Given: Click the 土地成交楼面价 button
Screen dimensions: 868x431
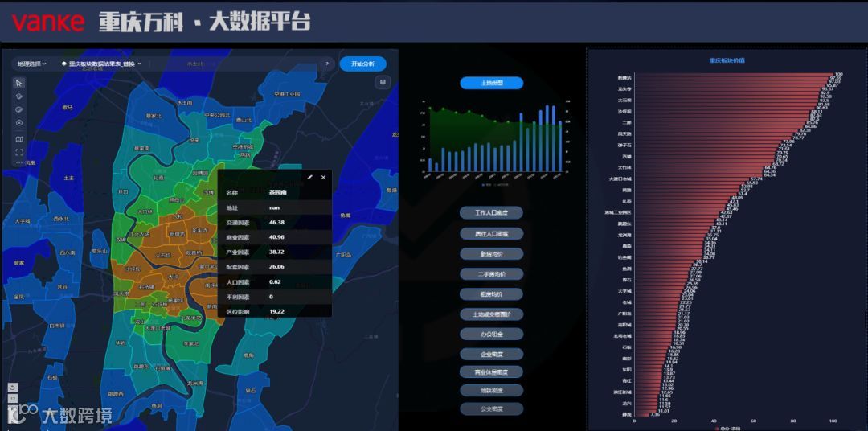Looking at the screenshot, I should (x=492, y=314).
